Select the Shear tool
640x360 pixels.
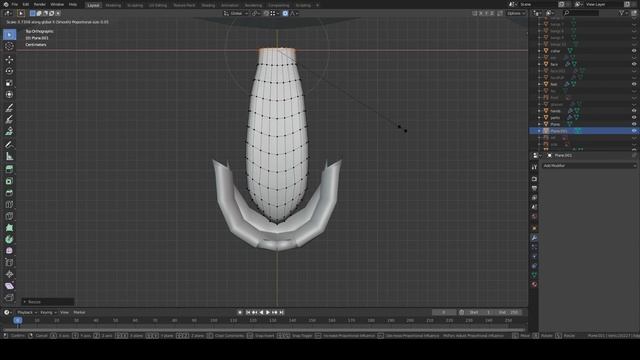click(x=9, y=286)
